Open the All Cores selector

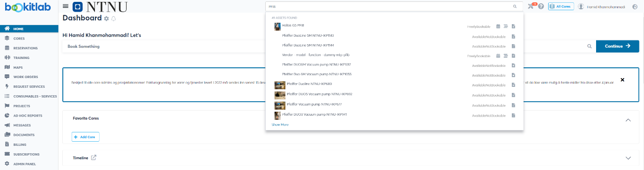[561, 7]
